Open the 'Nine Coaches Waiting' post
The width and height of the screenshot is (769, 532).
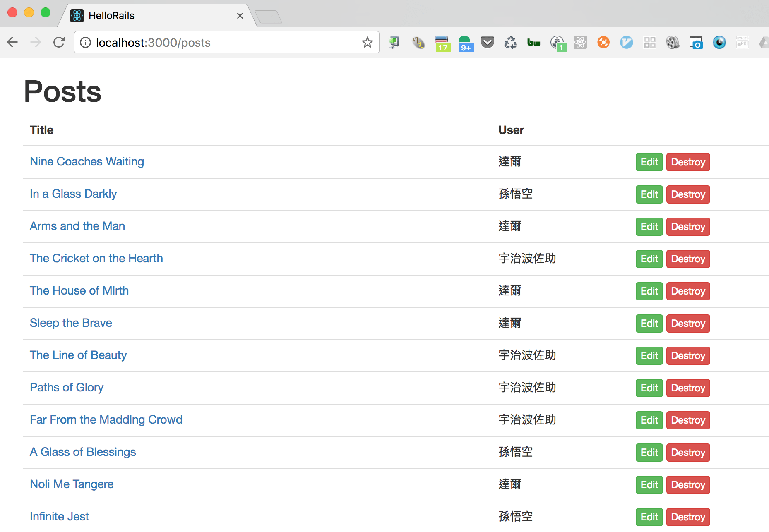(87, 161)
